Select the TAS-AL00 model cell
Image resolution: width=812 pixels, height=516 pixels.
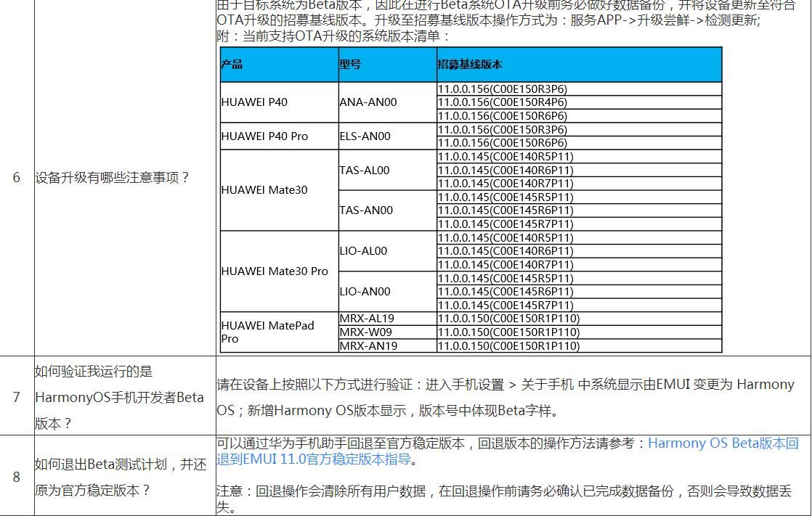click(387, 171)
